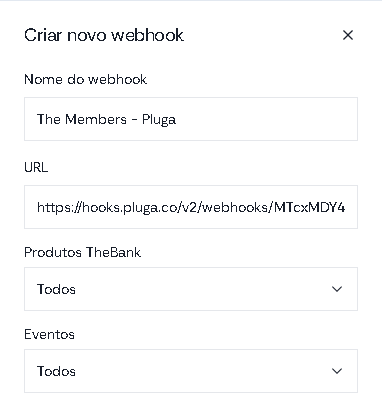Click the Produtos TheBank label
This screenshot has width=382, height=401.
pyautogui.click(x=82, y=252)
